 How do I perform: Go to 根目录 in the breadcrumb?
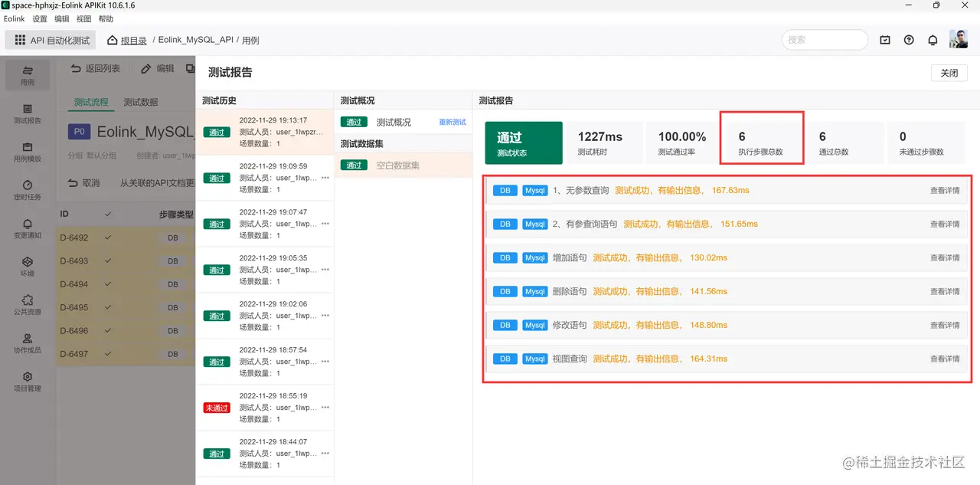pos(134,40)
